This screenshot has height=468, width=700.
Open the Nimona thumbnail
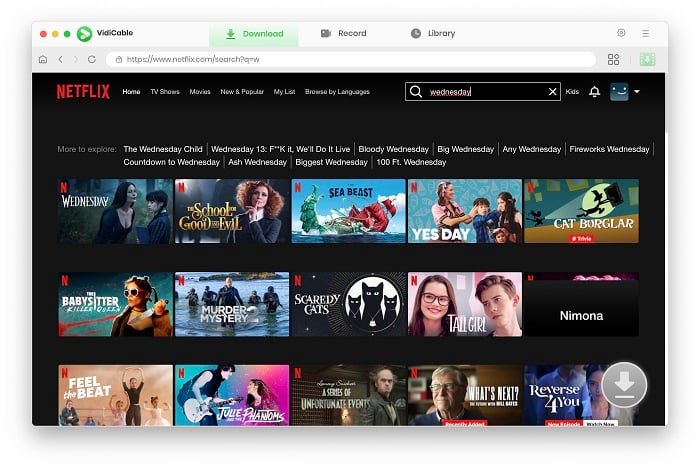coord(581,304)
